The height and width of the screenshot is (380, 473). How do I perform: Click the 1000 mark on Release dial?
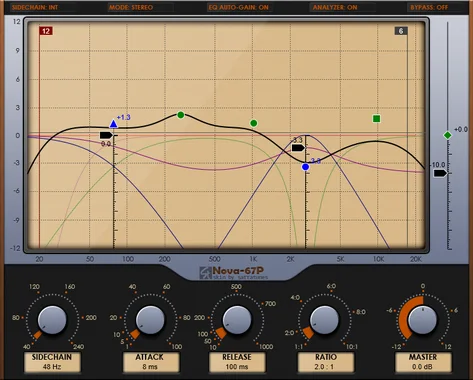(266, 347)
